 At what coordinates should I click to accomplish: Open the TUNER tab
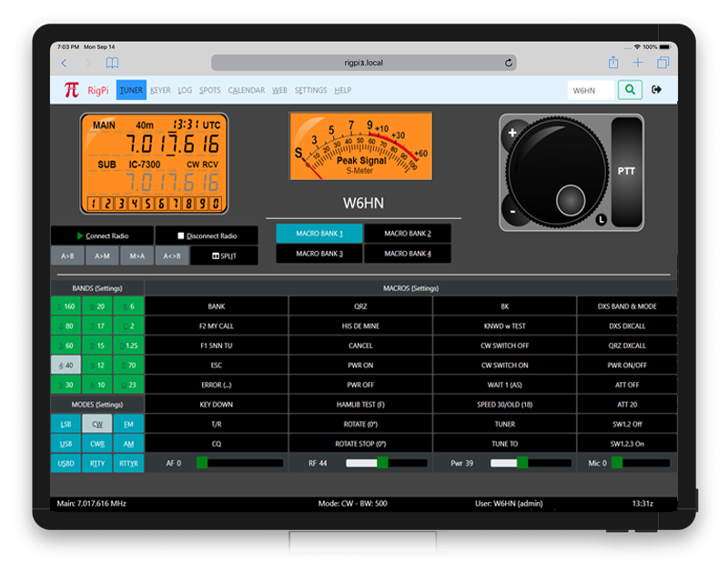coord(131,90)
